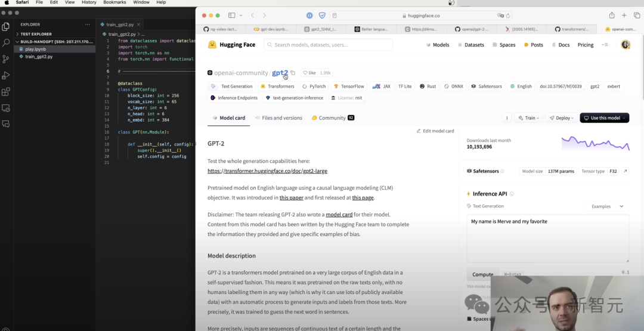Viewport: 644px width, 331px height.
Task: Click the Hugging Face logo
Action: [x=231, y=45]
